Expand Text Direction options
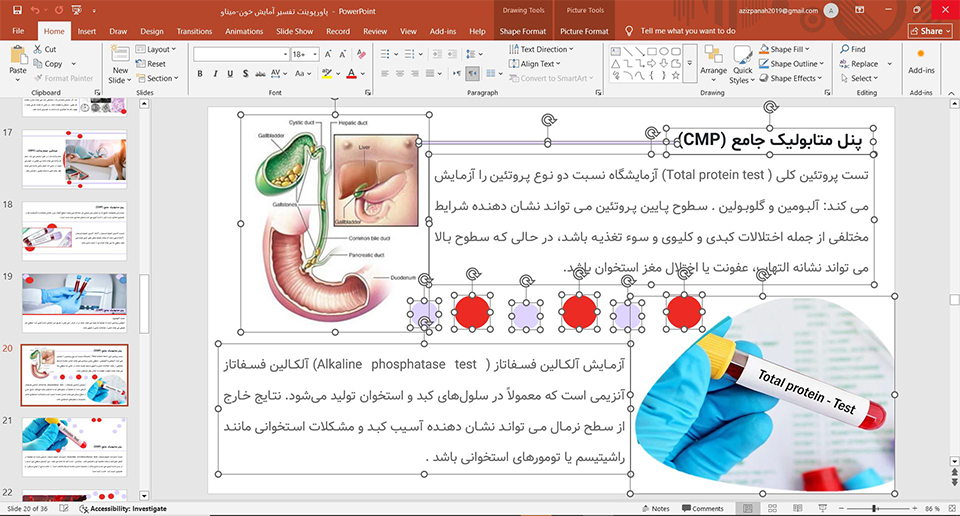Viewport: 960px width, 516px height. [541, 49]
